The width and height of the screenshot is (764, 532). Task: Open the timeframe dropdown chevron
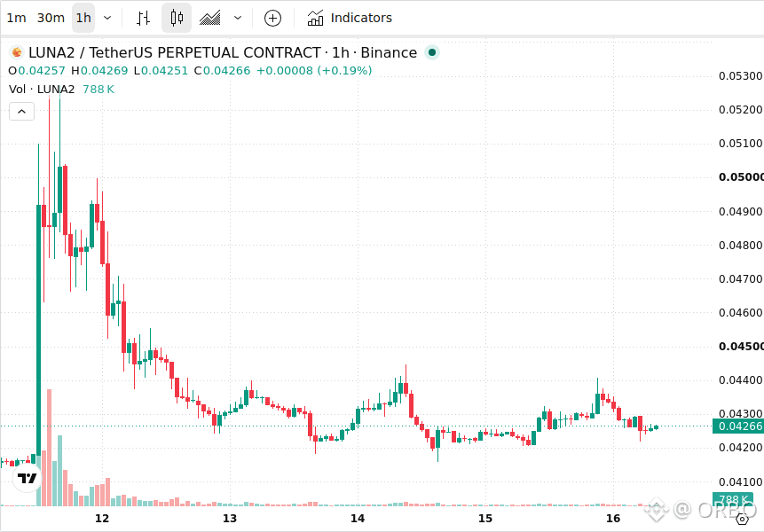(x=107, y=18)
